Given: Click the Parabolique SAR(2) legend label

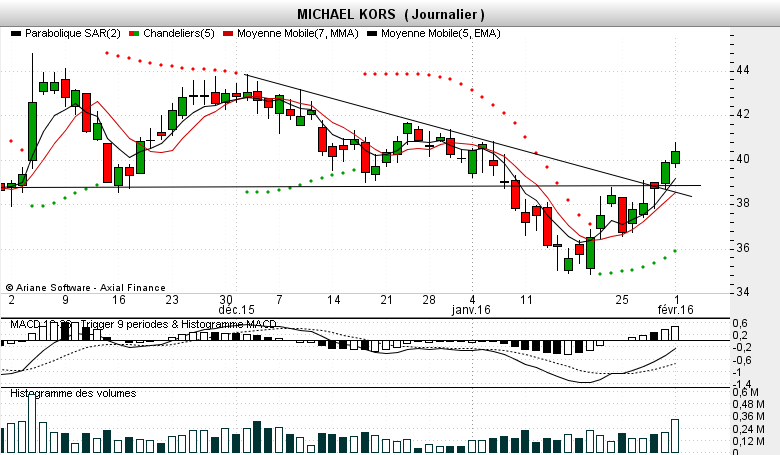Looking at the screenshot, I should pos(73,33).
